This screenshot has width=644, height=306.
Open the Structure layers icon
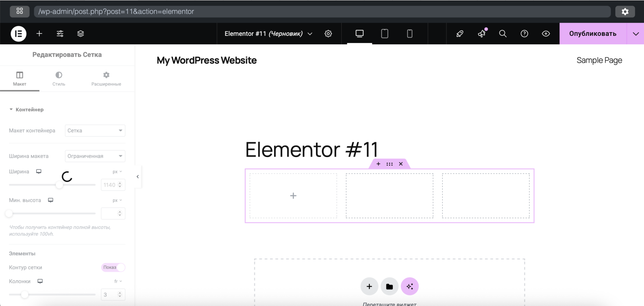click(80, 34)
